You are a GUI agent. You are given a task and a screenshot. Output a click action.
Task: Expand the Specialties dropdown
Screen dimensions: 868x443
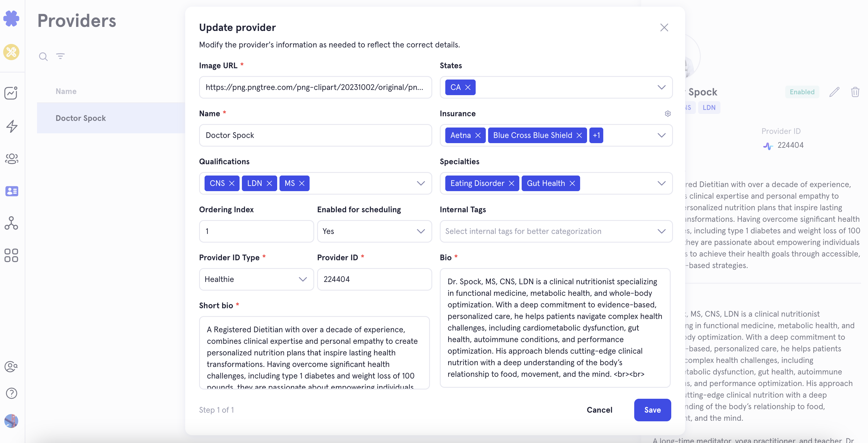(x=661, y=184)
